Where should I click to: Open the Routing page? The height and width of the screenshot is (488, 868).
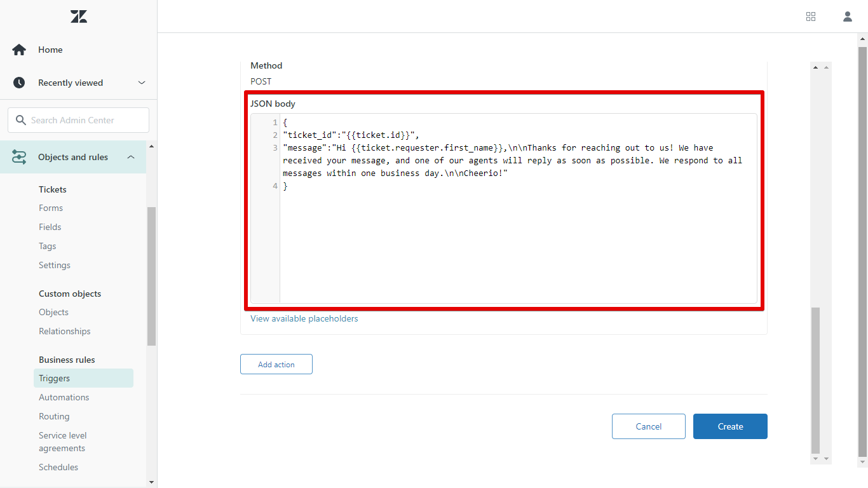point(54,416)
